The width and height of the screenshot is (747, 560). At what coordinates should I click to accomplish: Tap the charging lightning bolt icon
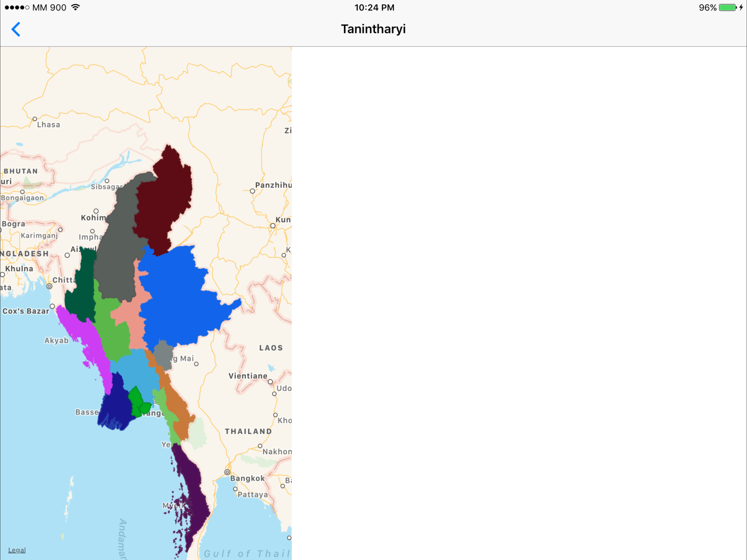click(x=742, y=7)
